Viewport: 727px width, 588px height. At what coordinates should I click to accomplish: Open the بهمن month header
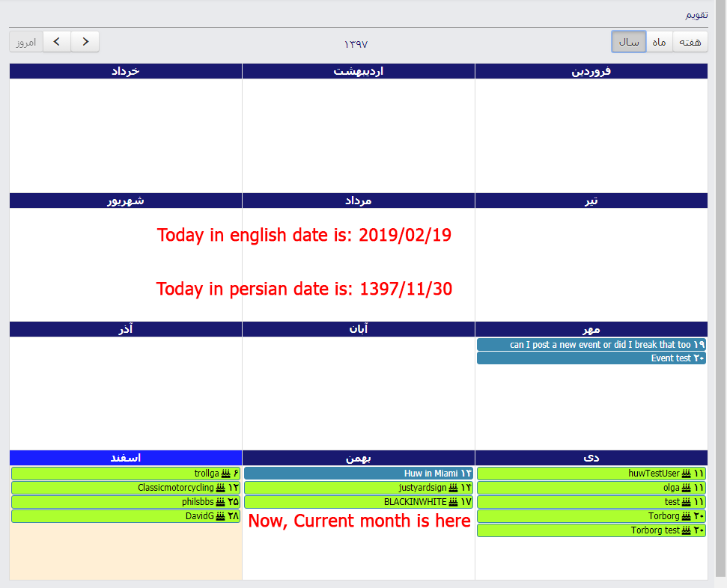pyautogui.click(x=359, y=458)
